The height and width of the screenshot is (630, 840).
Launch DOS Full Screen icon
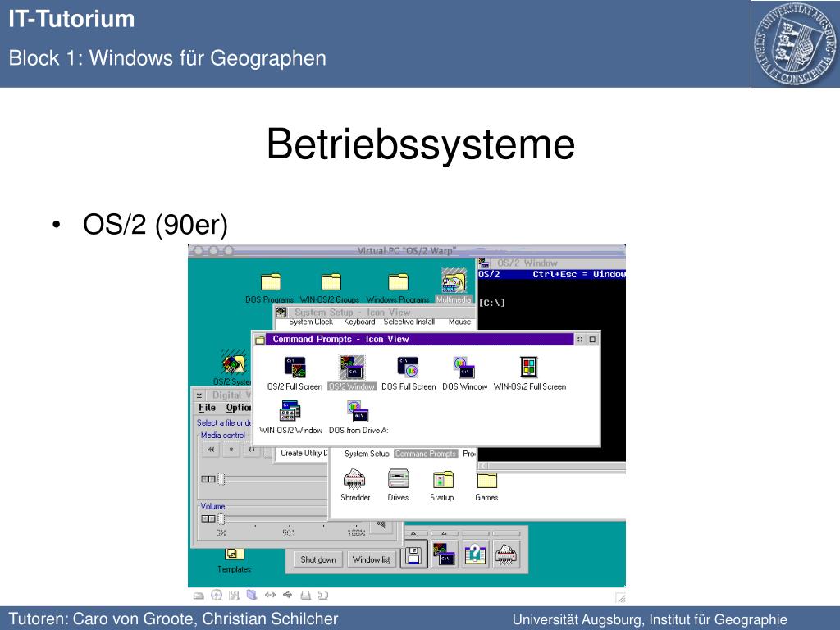409,367
